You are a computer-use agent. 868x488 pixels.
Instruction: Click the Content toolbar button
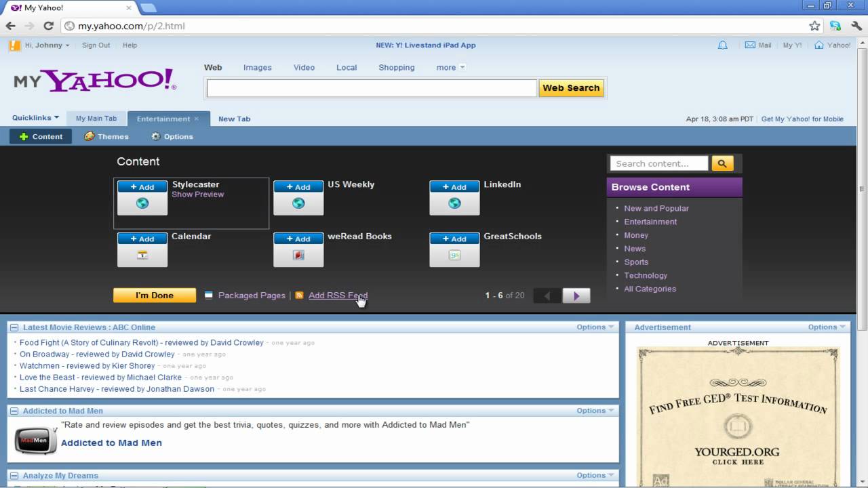coord(41,136)
